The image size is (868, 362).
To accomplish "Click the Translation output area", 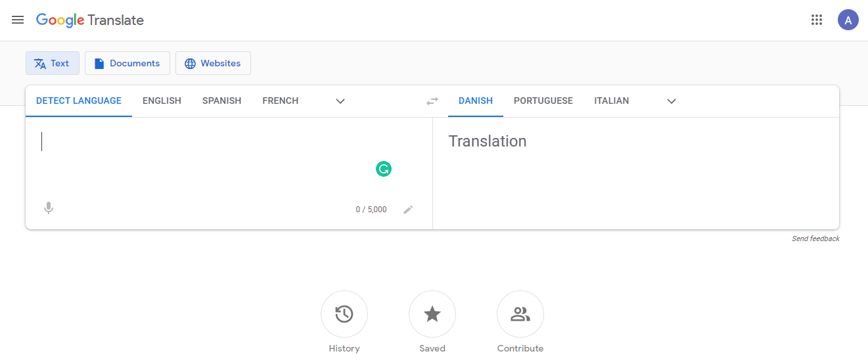I will point(635,173).
